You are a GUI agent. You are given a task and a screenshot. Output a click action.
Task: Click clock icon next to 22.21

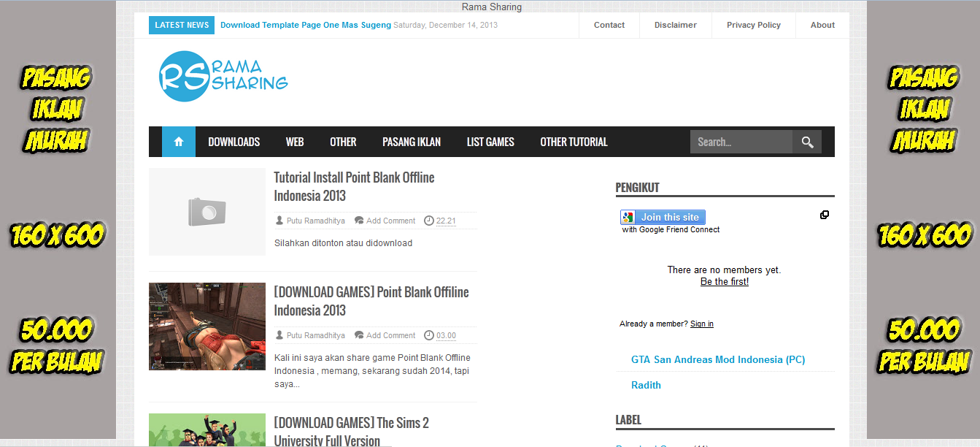tap(429, 221)
